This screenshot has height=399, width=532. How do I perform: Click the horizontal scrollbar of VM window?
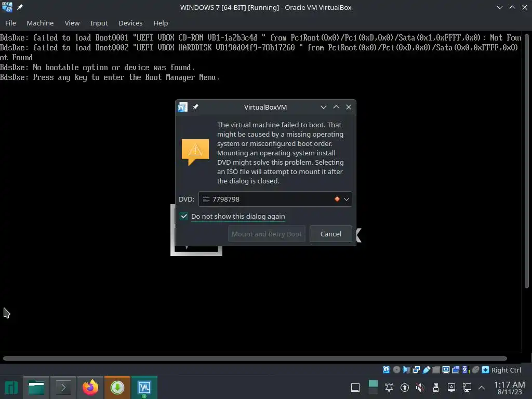coord(255,358)
